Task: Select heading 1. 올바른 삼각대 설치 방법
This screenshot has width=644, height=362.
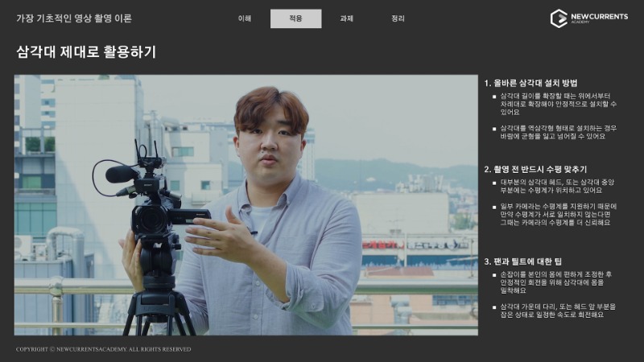Action: [x=530, y=82]
